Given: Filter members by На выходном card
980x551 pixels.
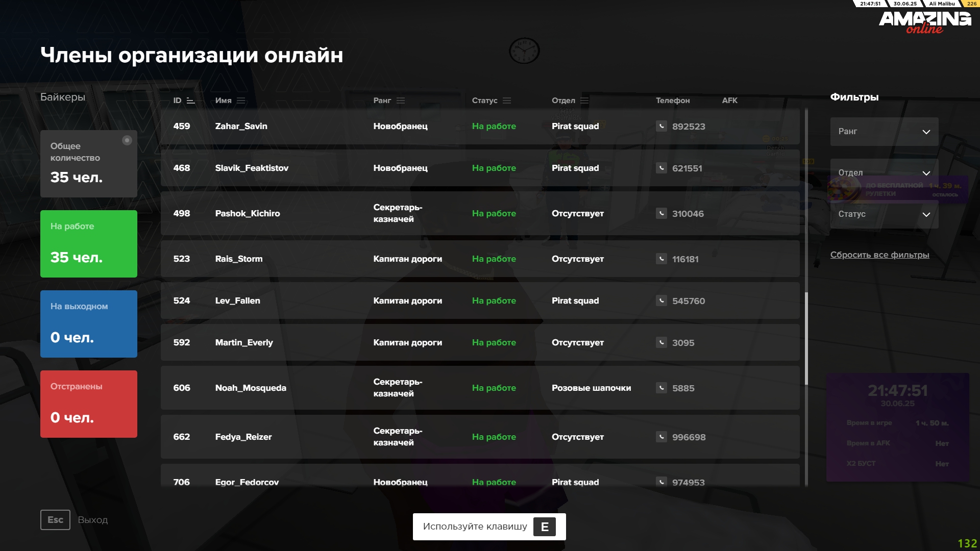Looking at the screenshot, I should [89, 324].
